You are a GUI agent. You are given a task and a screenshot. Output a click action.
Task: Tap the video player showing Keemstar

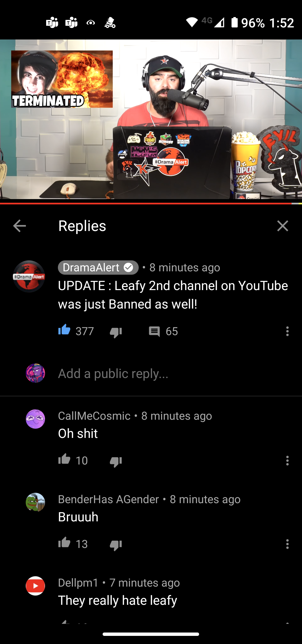151,119
